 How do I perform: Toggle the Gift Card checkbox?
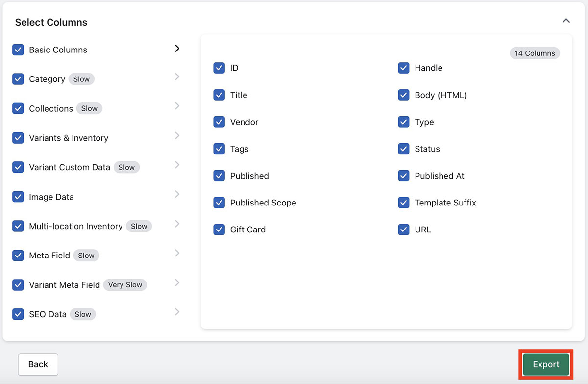(219, 230)
